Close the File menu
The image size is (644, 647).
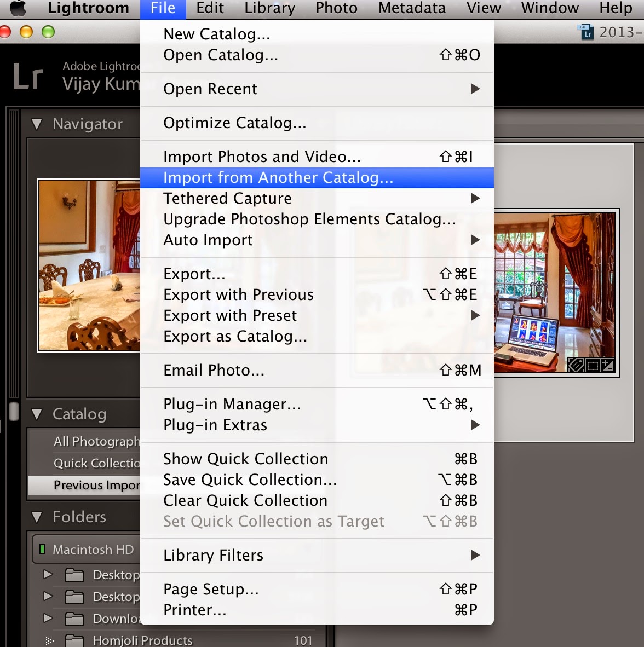(163, 8)
